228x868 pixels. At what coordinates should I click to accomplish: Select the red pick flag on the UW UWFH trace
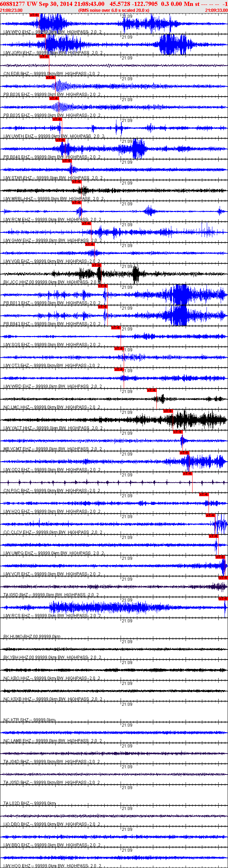click(57, 119)
